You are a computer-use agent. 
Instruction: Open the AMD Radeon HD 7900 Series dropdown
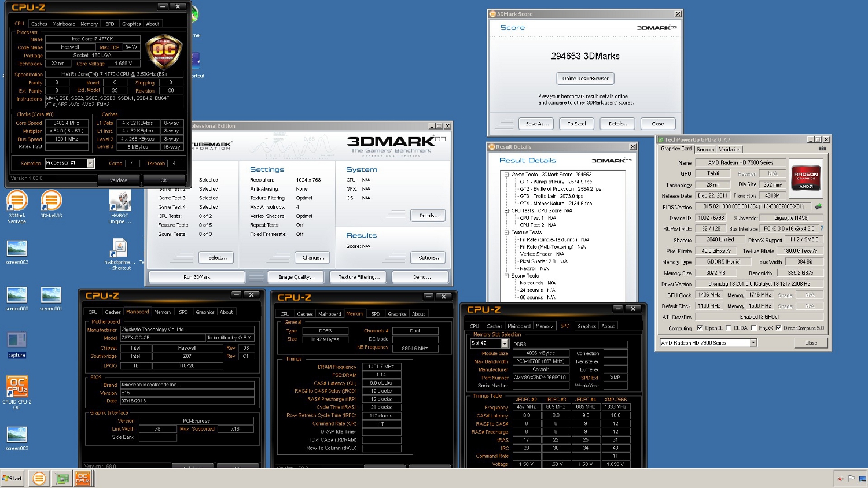(x=753, y=343)
